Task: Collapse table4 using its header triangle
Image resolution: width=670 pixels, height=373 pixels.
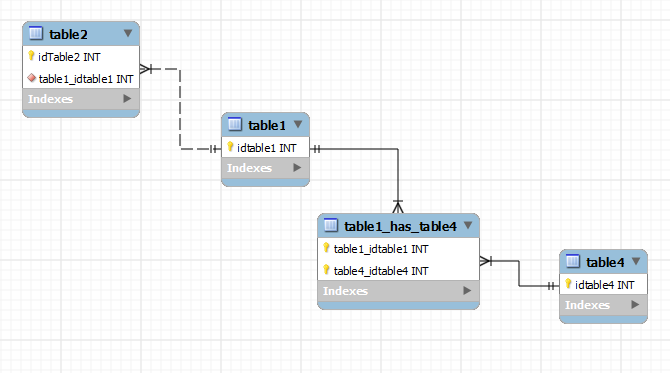Action: tap(636, 261)
